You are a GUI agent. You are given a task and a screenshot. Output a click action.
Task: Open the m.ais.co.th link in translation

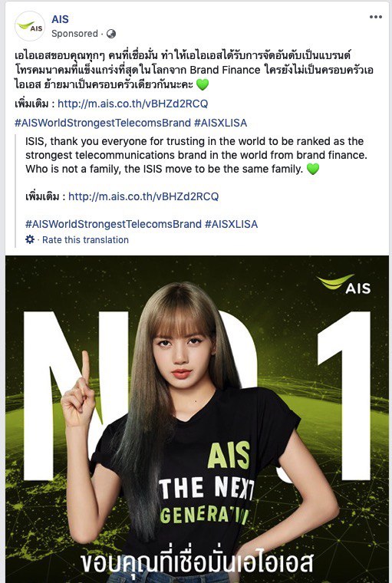(x=143, y=196)
